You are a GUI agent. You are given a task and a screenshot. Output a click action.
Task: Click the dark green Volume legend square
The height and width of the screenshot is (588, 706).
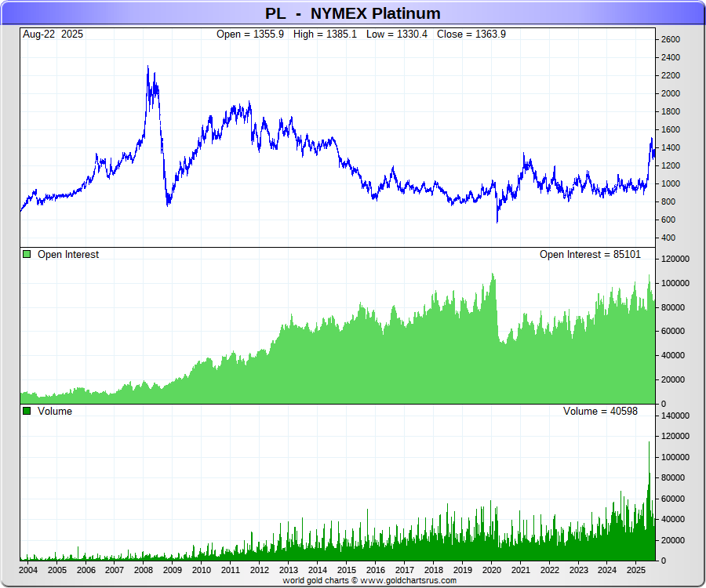coord(27,412)
